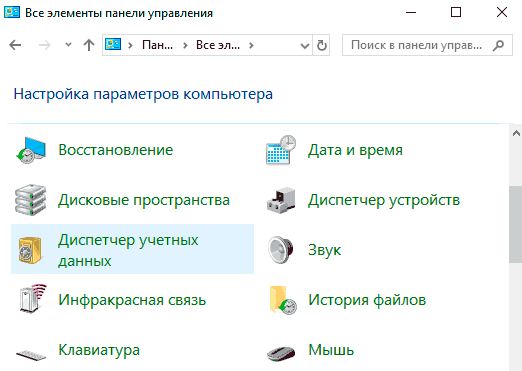Click the История файлов folder icon
The width and height of the screenshot is (522, 371).
click(283, 300)
